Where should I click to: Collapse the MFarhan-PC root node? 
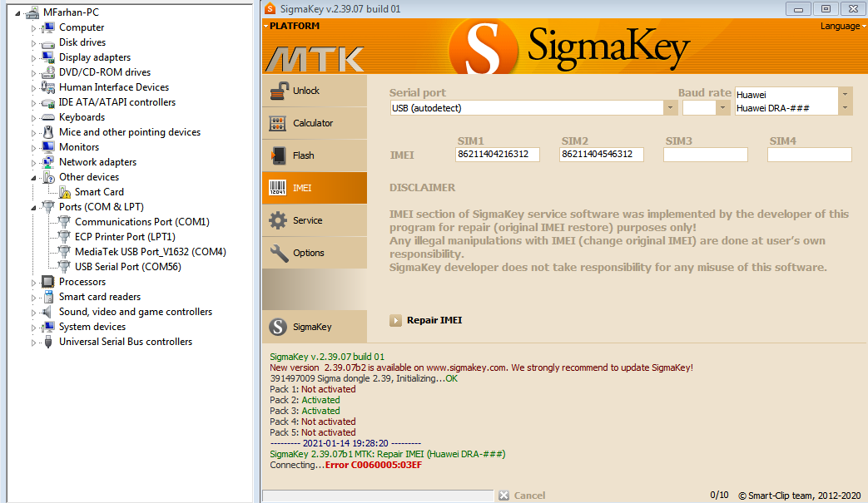click(x=17, y=12)
